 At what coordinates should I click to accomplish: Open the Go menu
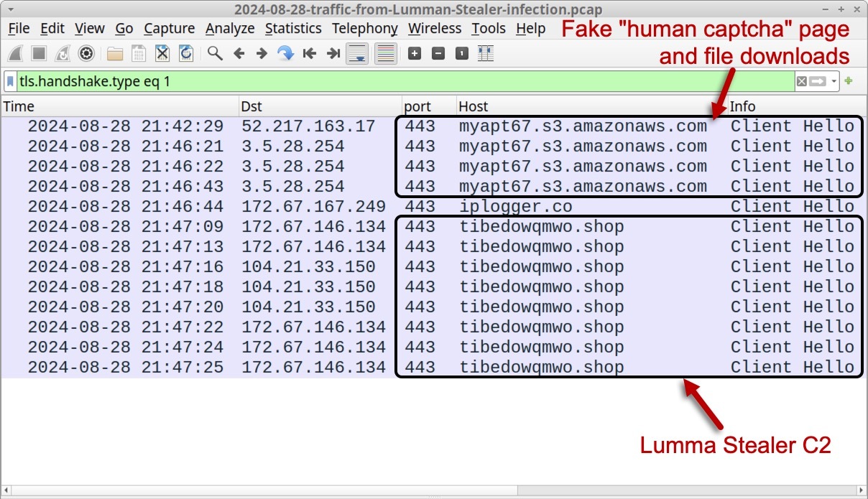pos(124,29)
